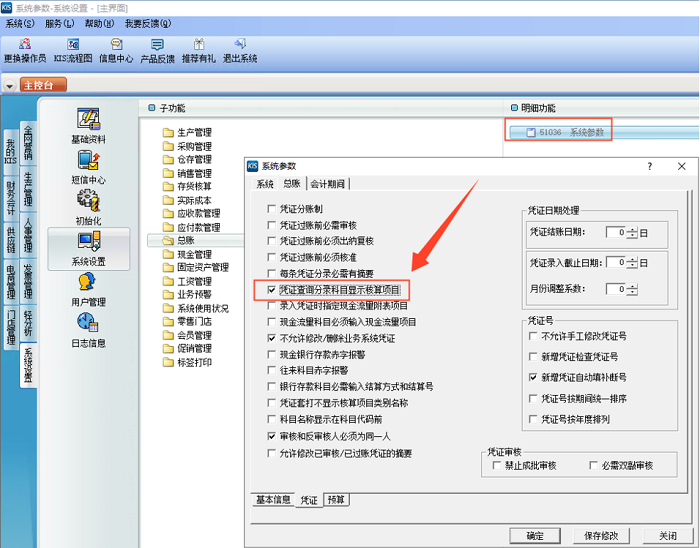700x548 pixels.
Task: Uncheck 凭证查询分录科目显示核算项目
Action: coord(271,290)
